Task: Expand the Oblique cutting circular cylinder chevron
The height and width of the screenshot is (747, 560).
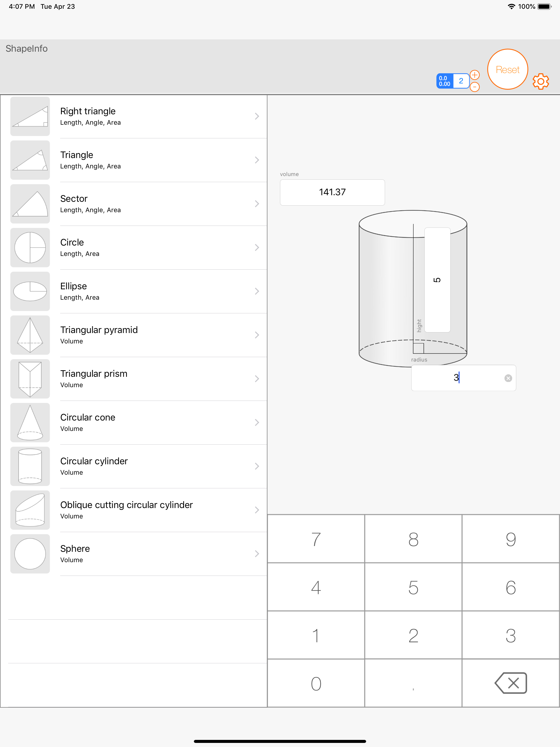Action: tap(257, 510)
